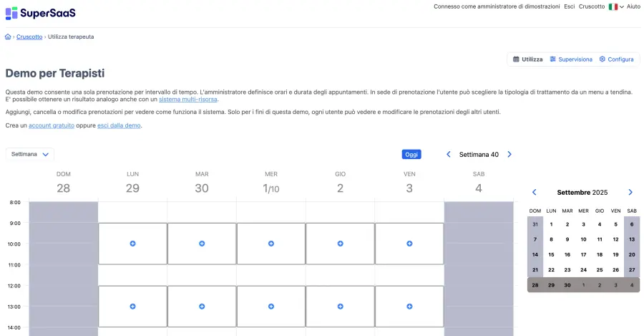Add booking on Friday 3 midday slot

pyautogui.click(x=409, y=306)
